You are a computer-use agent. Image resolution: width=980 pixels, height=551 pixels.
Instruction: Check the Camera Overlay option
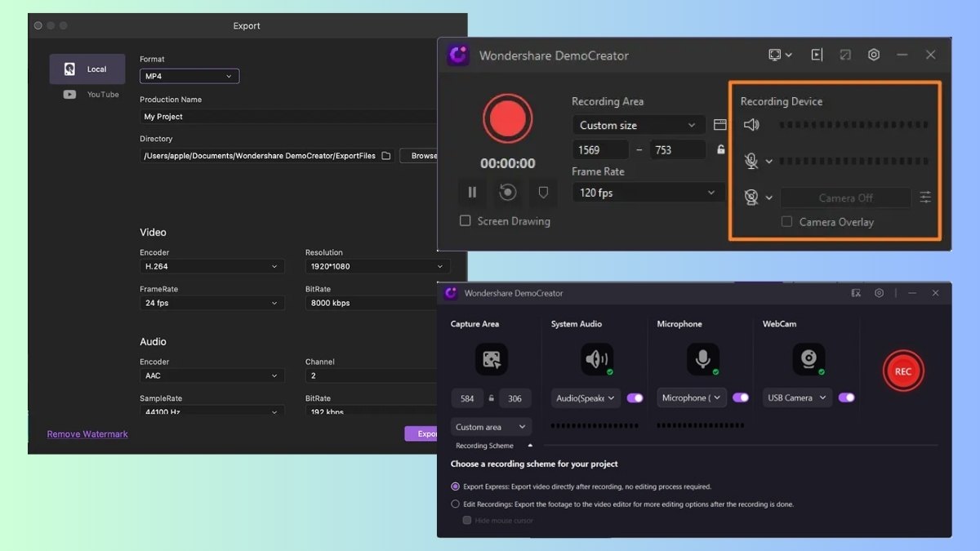point(787,222)
